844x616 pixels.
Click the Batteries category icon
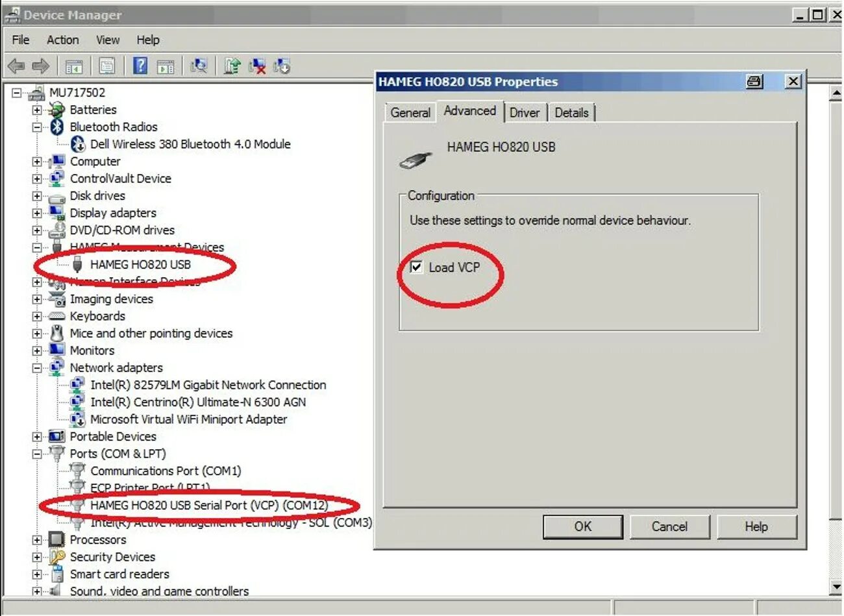pyautogui.click(x=57, y=110)
